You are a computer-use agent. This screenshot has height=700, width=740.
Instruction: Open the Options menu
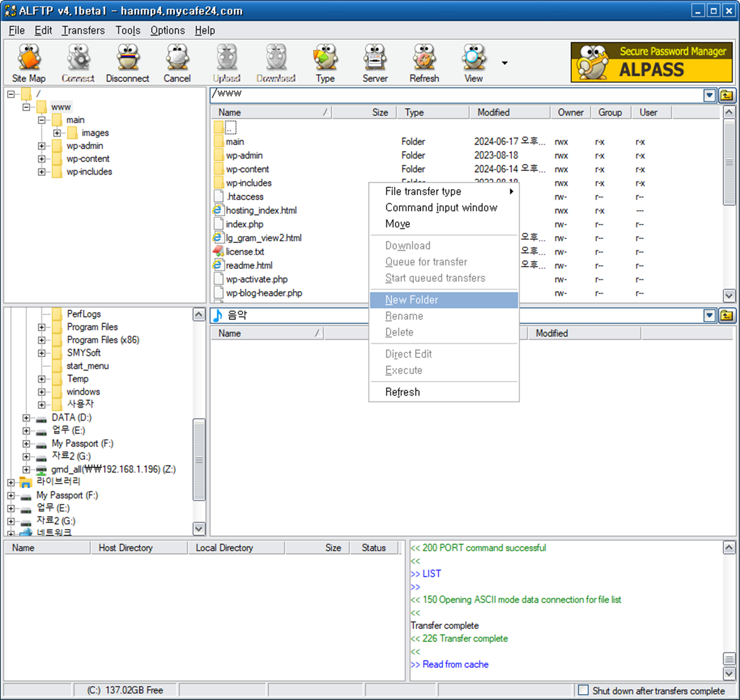167,30
